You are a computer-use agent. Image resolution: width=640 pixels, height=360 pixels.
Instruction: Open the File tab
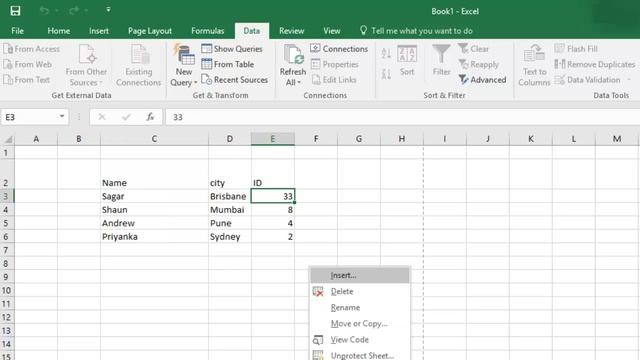click(x=18, y=31)
